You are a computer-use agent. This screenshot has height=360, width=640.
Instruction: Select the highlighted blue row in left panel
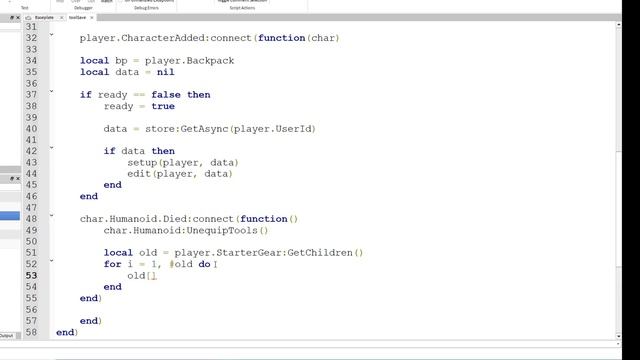point(10,216)
